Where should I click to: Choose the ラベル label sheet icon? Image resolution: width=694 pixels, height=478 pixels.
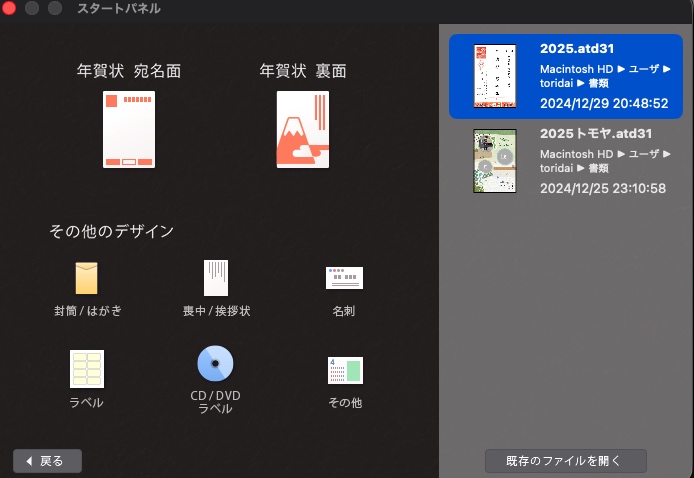tap(87, 369)
